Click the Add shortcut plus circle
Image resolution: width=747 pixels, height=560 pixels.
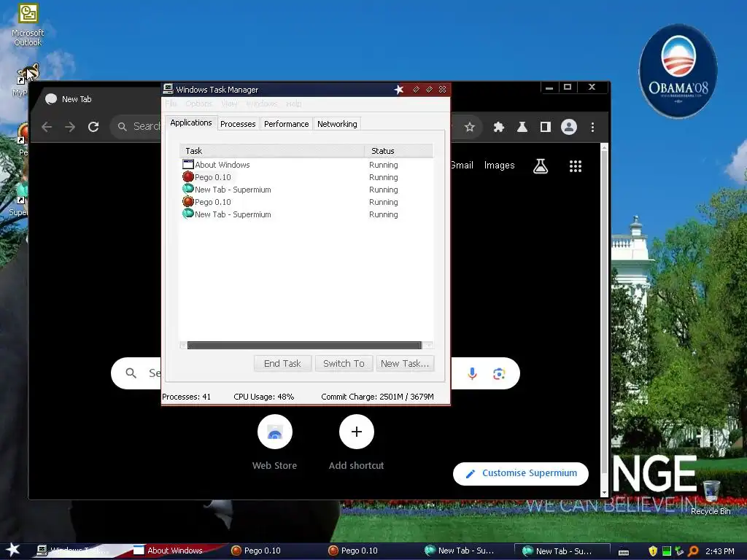pyautogui.click(x=356, y=432)
